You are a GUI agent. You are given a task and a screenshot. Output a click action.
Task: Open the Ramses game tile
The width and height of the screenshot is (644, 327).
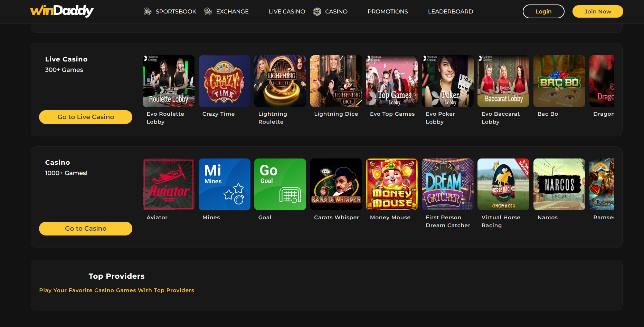pyautogui.click(x=602, y=184)
